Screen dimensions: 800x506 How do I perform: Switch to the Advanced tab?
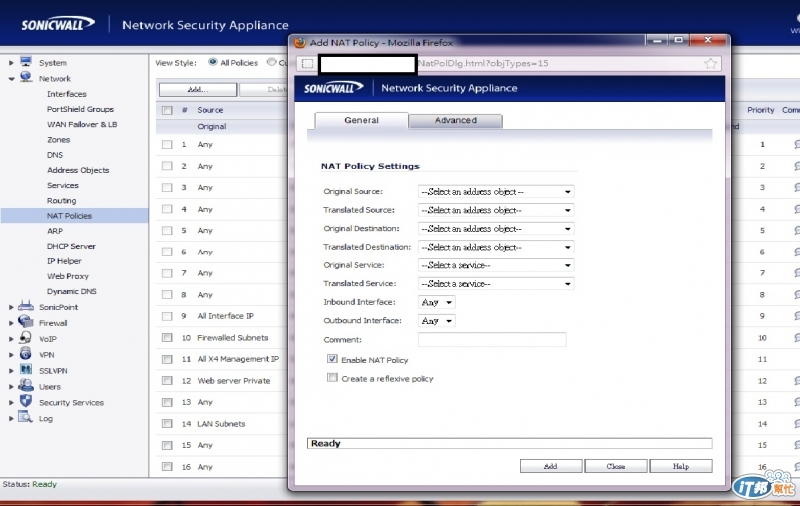(456, 120)
